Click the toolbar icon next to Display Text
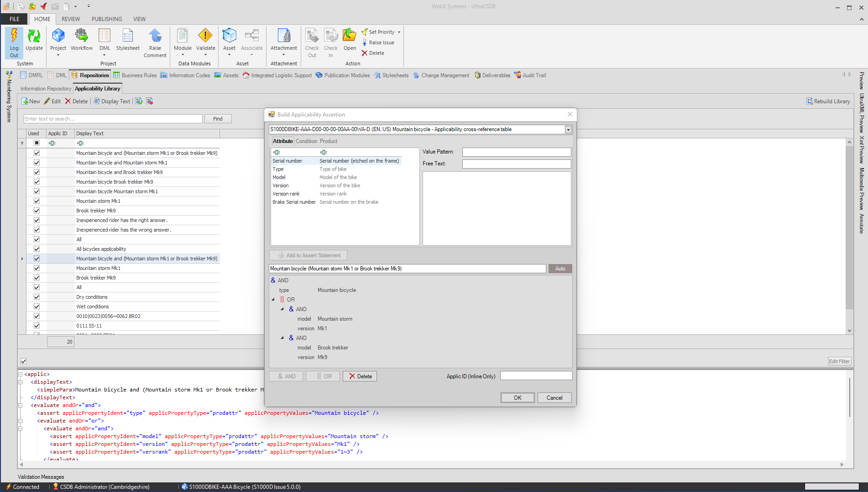Screen dimensions: 868x492 pyautogui.click(x=139, y=101)
